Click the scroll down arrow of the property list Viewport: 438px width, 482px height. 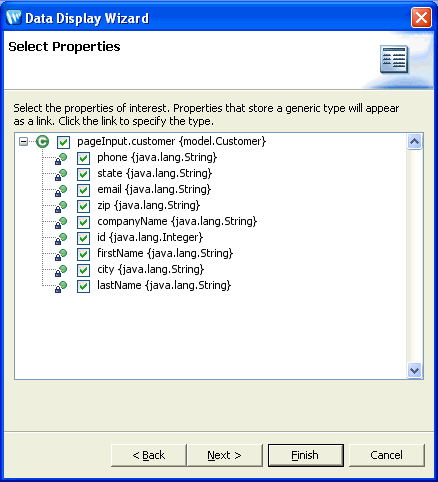(414, 370)
